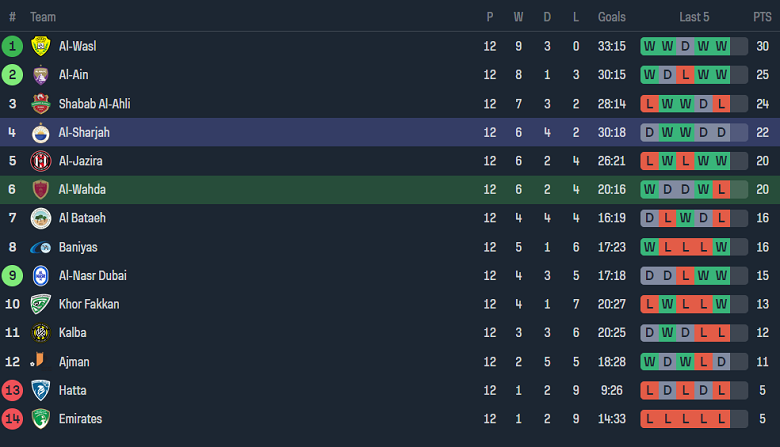Click the Khor Fakkan club crest
Screen dimensions: 780x447
click(x=40, y=304)
